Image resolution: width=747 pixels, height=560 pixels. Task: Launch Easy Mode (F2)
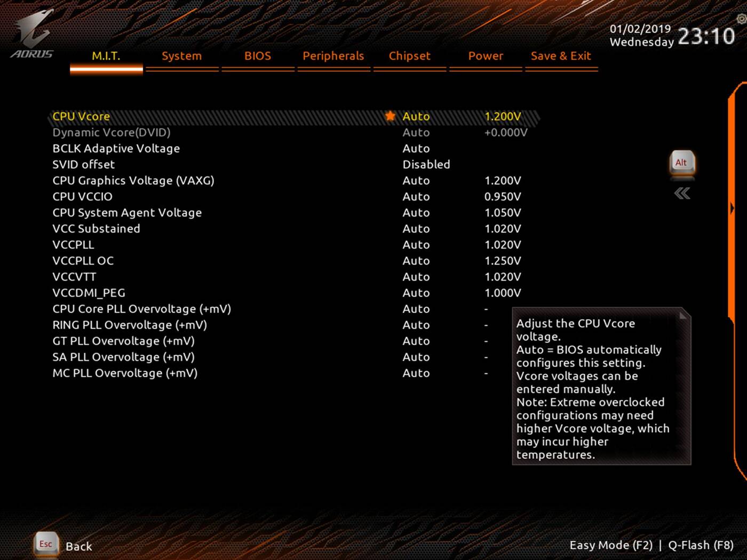(611, 545)
